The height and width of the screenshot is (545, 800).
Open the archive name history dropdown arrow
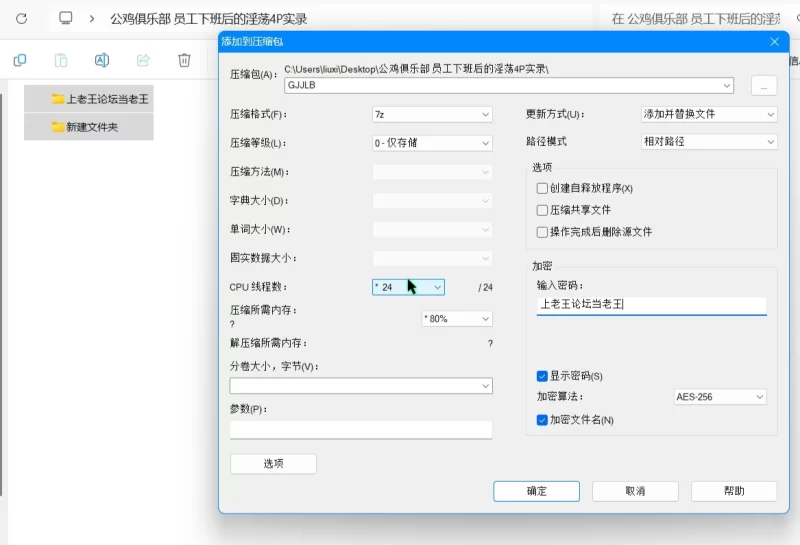[x=727, y=85]
